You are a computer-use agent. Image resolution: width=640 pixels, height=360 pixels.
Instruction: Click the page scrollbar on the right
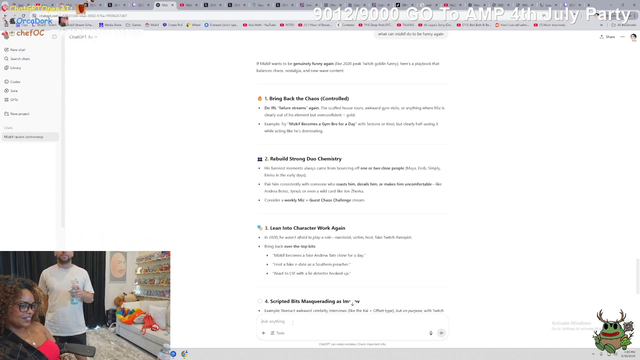(638, 276)
